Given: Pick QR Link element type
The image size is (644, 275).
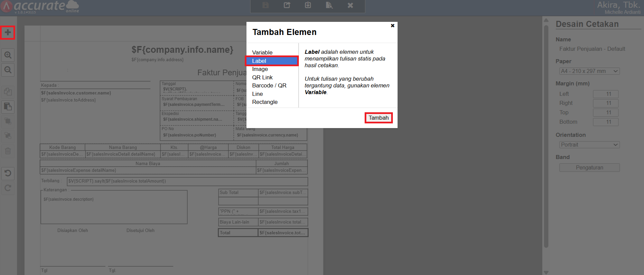Looking at the screenshot, I should pyautogui.click(x=262, y=77).
